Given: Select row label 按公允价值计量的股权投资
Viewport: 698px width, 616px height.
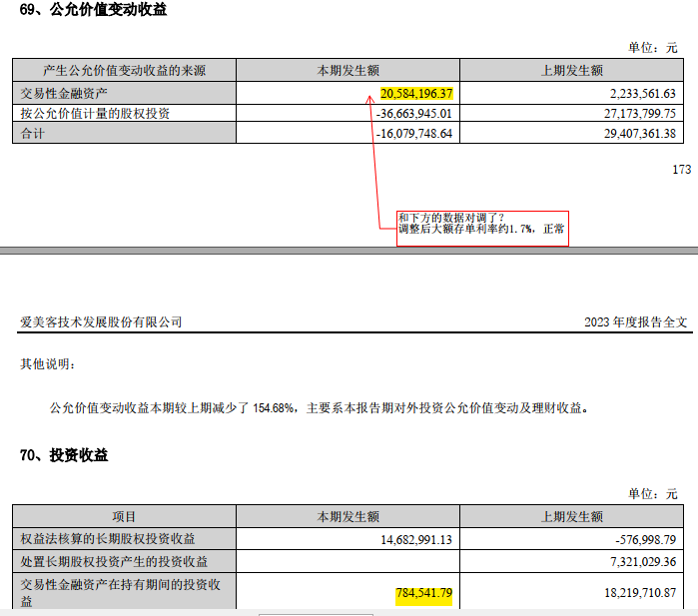Looking at the screenshot, I should point(95,114).
